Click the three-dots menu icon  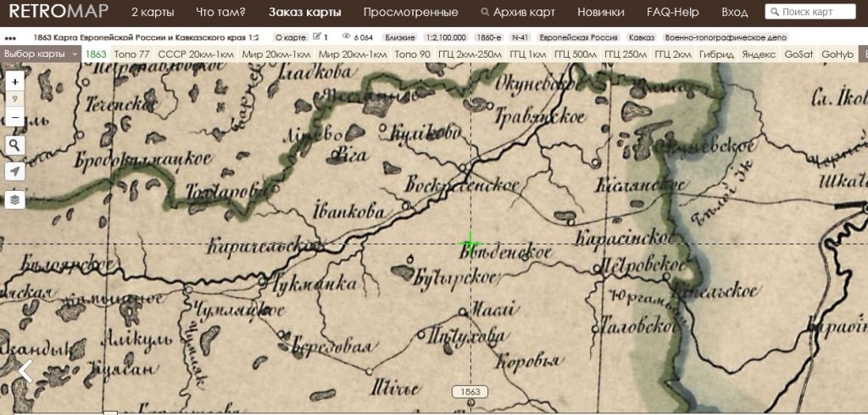pyautogui.click(x=10, y=37)
